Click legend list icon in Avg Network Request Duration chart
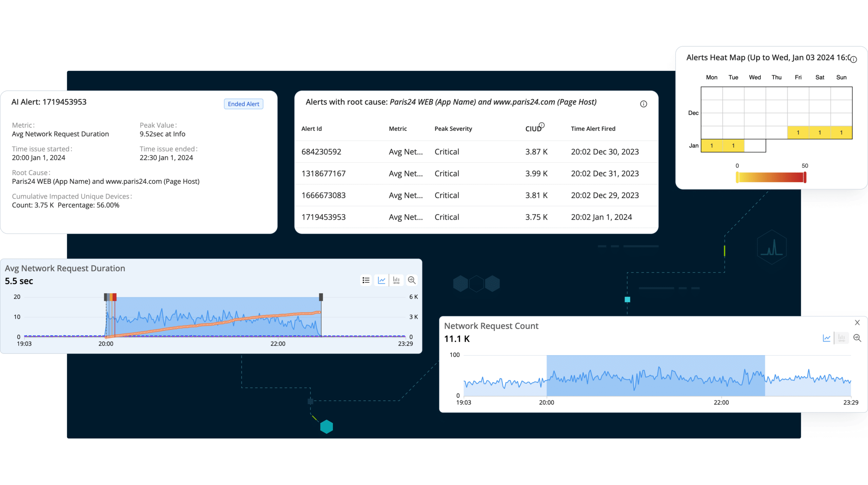This screenshot has height=485, width=868. (x=366, y=280)
